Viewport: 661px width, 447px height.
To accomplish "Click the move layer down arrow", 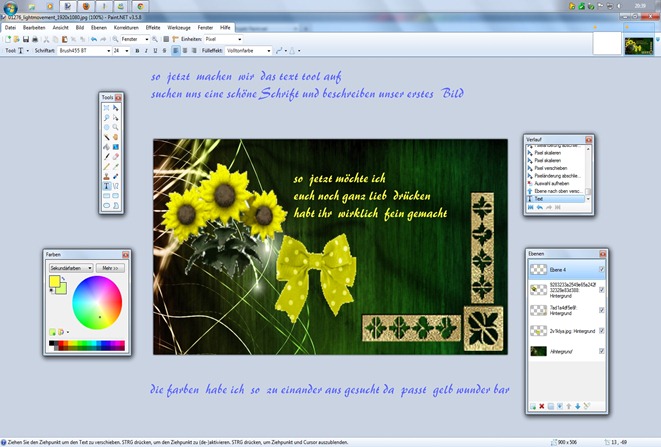I will coord(578,406).
